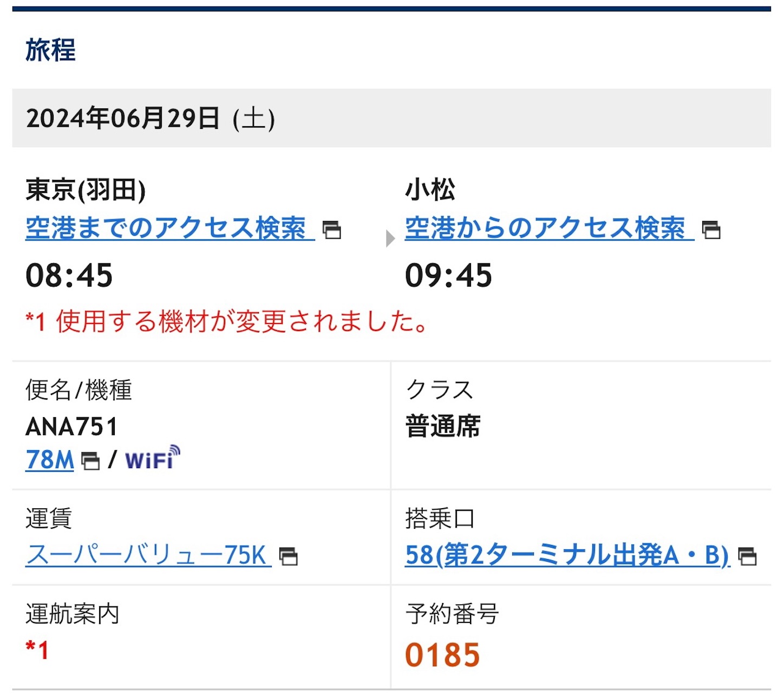The image size is (784, 694).
Task: Open the 78M aircraft type details link
Action: [x=49, y=460]
